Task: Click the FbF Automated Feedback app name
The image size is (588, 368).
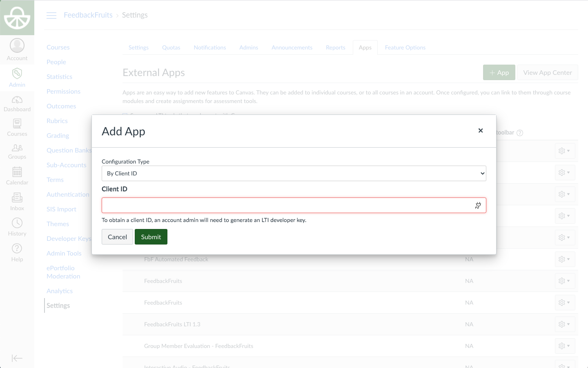Action: (x=176, y=259)
